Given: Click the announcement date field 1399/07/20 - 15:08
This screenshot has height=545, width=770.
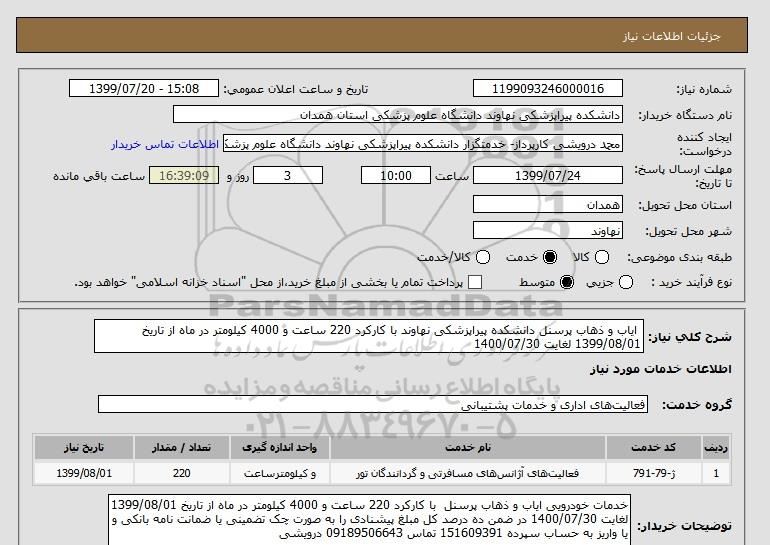Looking at the screenshot, I should (144, 88).
